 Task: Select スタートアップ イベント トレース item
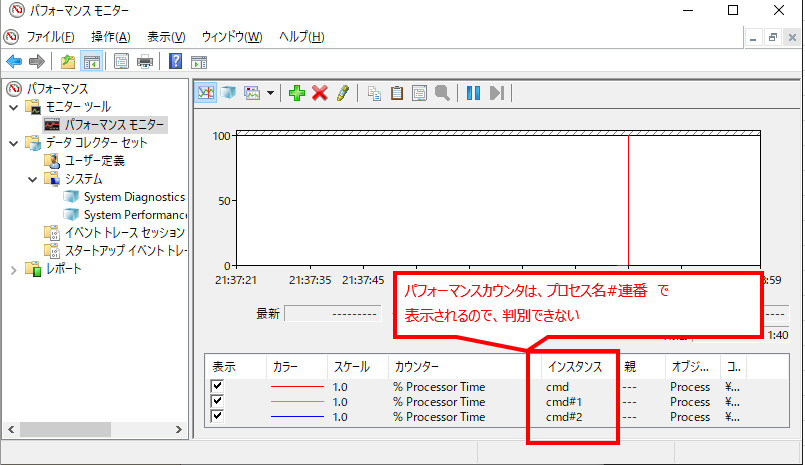(x=125, y=251)
